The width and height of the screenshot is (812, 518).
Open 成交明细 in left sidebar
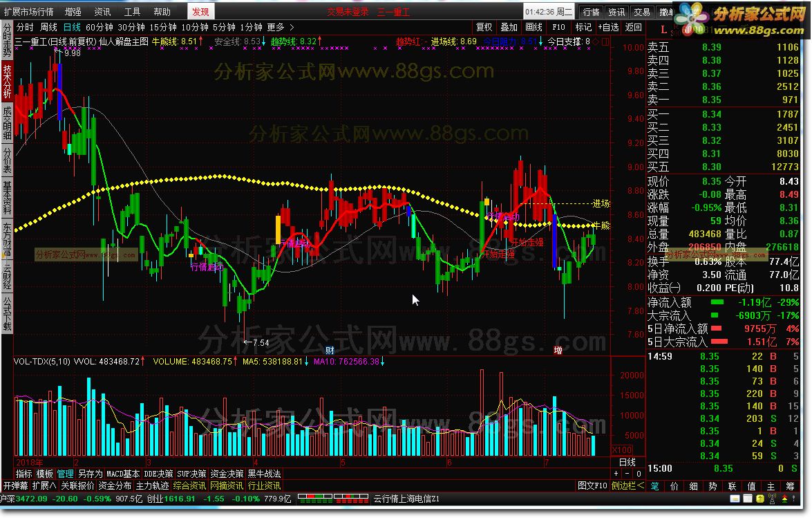[x=7, y=122]
